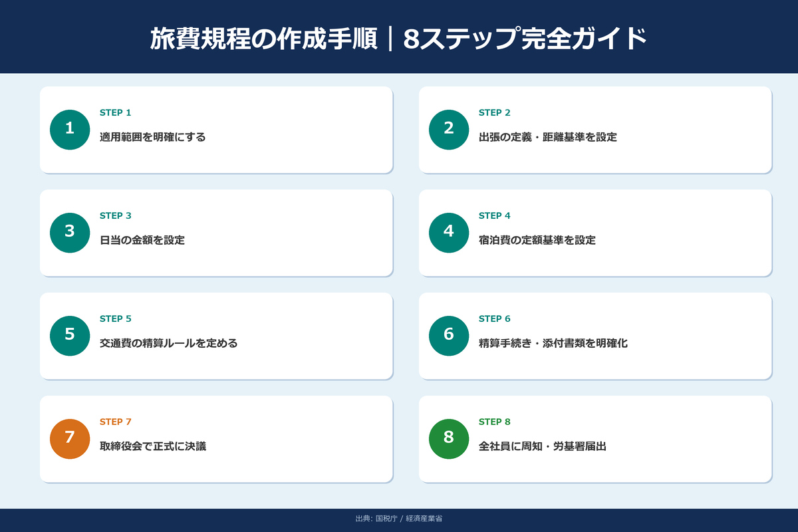Screen dimensions: 798x532
Task: Select 全社員に周知・労基署届出 text
Action: 542,447
